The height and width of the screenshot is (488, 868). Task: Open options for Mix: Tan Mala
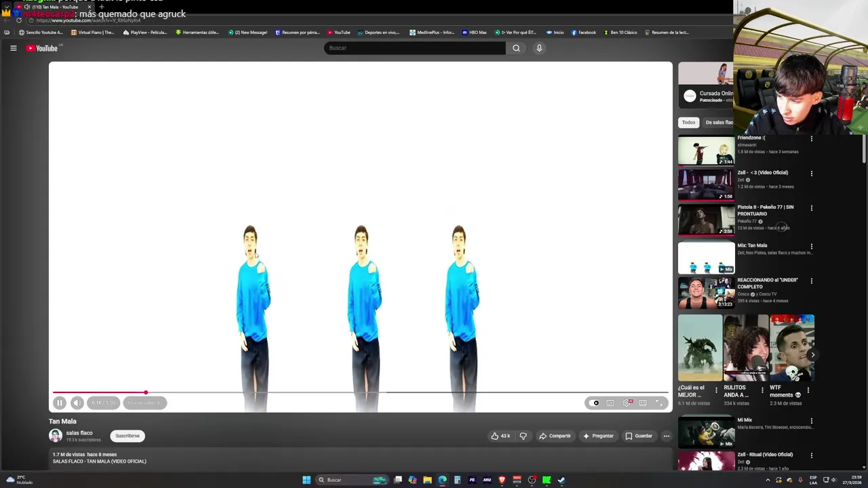click(x=811, y=246)
